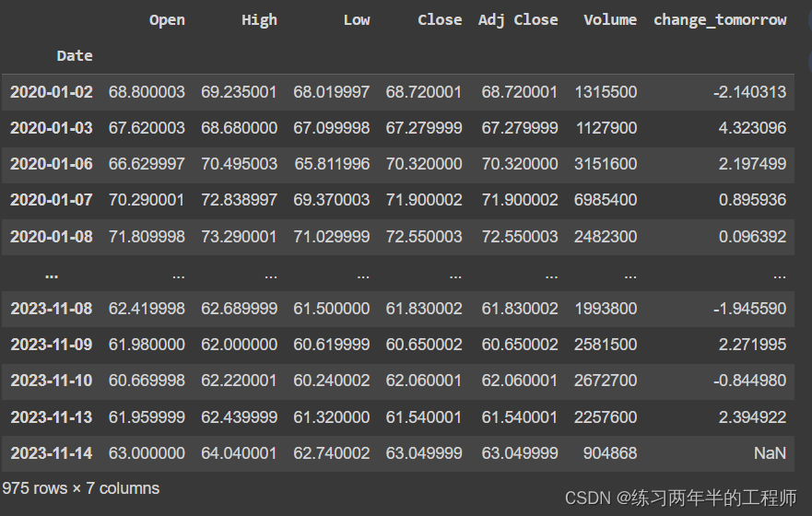
Task: Click the 975 rows × 7 columns summary
Action: click(x=81, y=488)
